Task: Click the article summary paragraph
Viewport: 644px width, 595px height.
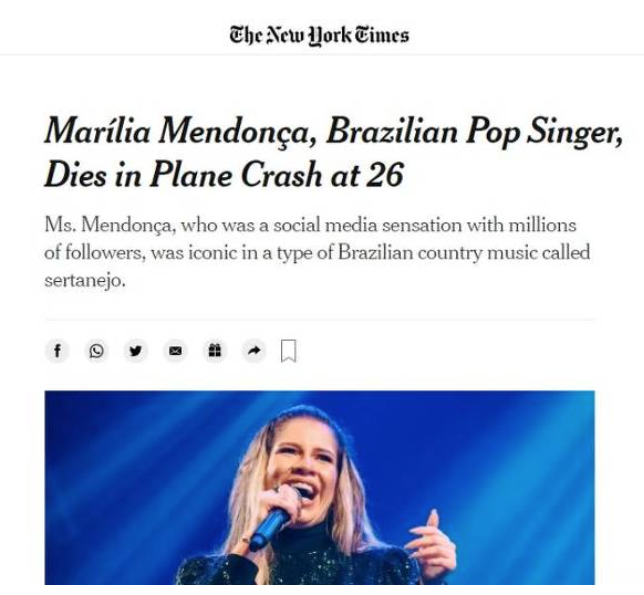Action: point(317,253)
